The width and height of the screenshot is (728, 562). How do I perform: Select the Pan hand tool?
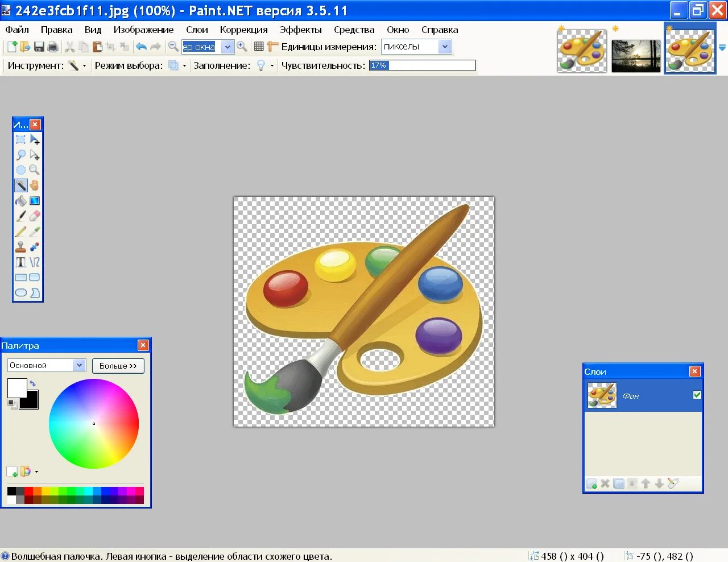coord(35,185)
